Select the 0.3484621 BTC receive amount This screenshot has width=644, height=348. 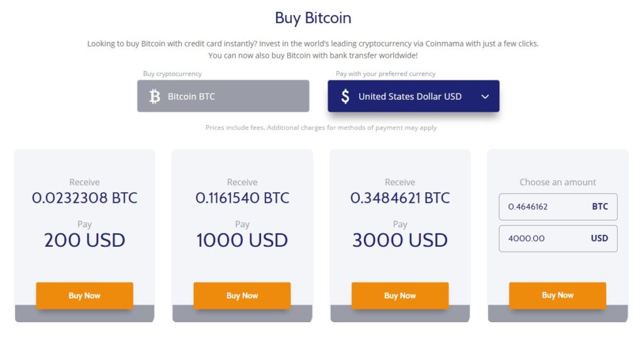400,198
